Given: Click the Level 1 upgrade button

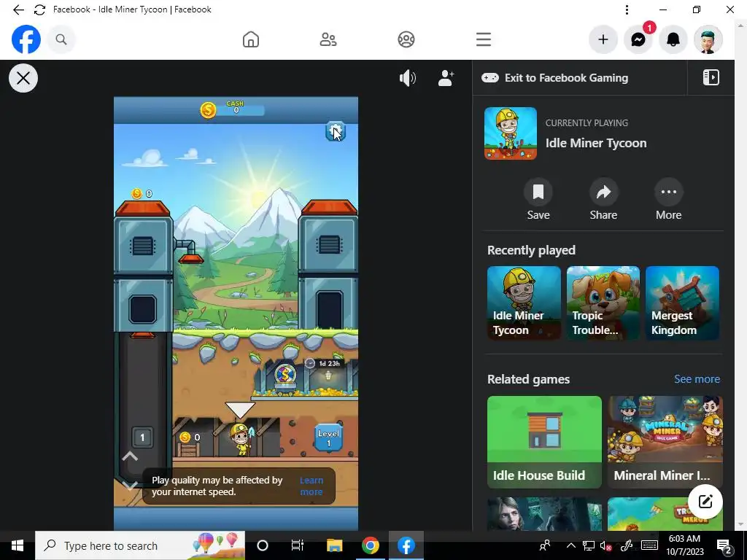Looking at the screenshot, I should click(x=329, y=437).
